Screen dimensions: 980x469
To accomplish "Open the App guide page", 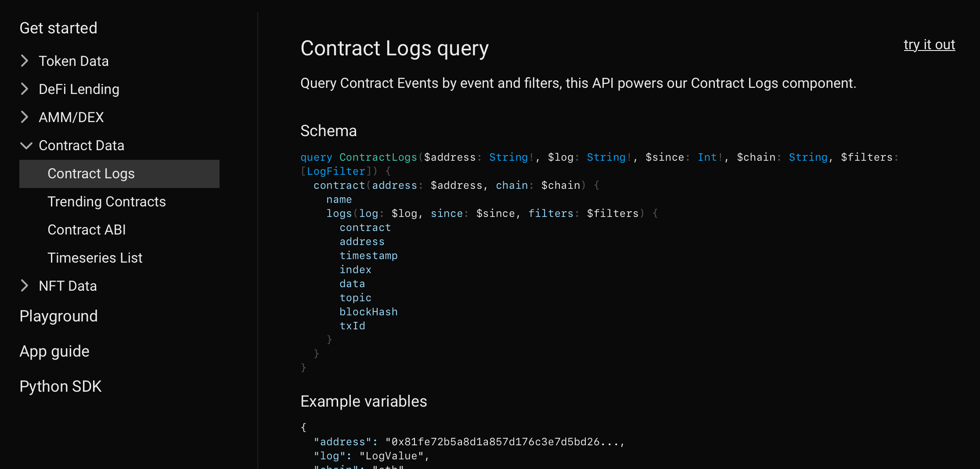I will tap(54, 351).
